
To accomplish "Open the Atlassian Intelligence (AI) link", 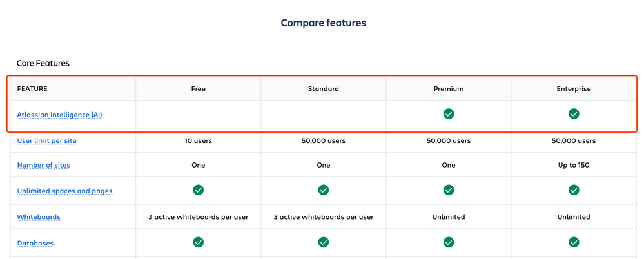I will tap(59, 115).
